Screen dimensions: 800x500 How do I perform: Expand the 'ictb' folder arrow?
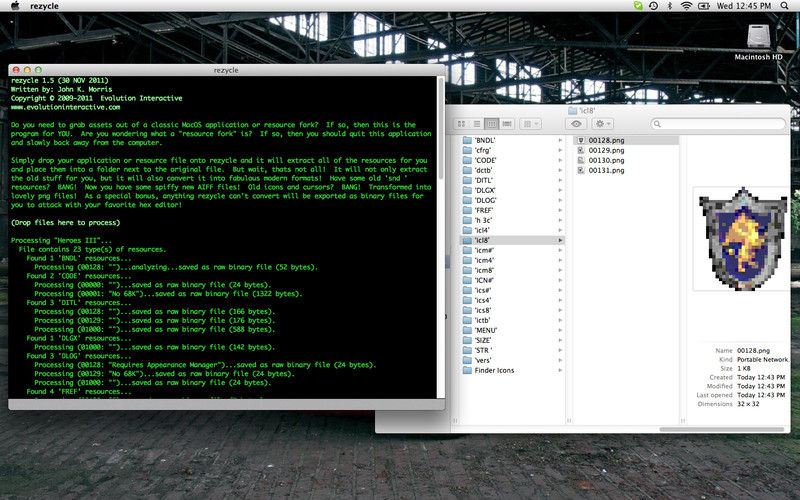click(560, 320)
